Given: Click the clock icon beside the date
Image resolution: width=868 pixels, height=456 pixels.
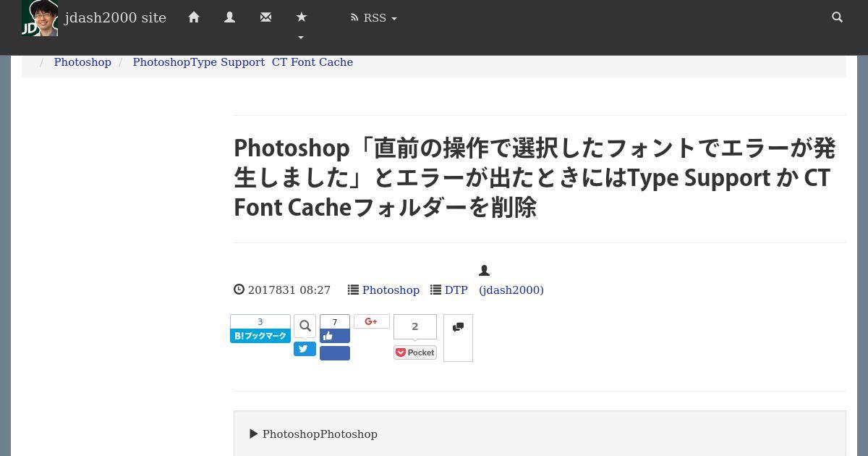Looking at the screenshot, I should [239, 290].
